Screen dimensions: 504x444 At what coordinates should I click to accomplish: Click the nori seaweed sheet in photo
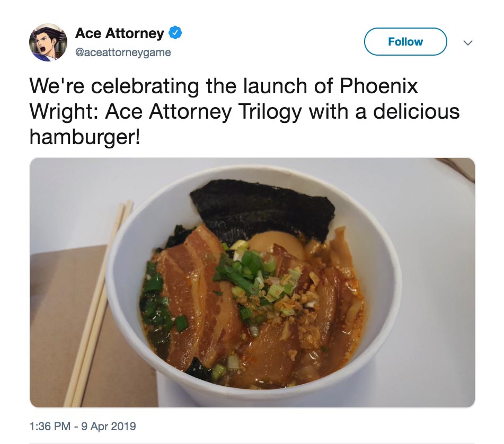(262, 209)
